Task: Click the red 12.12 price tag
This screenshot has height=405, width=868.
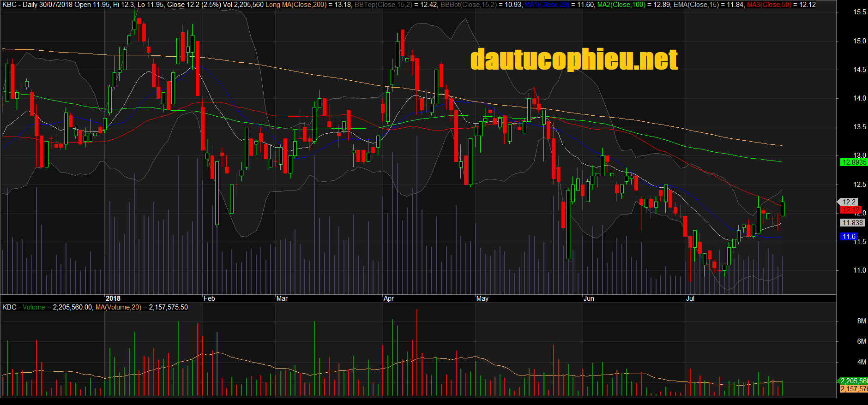Action: pos(850,210)
